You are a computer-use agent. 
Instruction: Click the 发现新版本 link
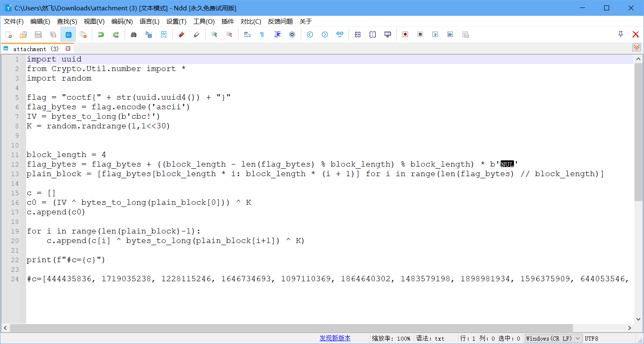[x=335, y=338]
